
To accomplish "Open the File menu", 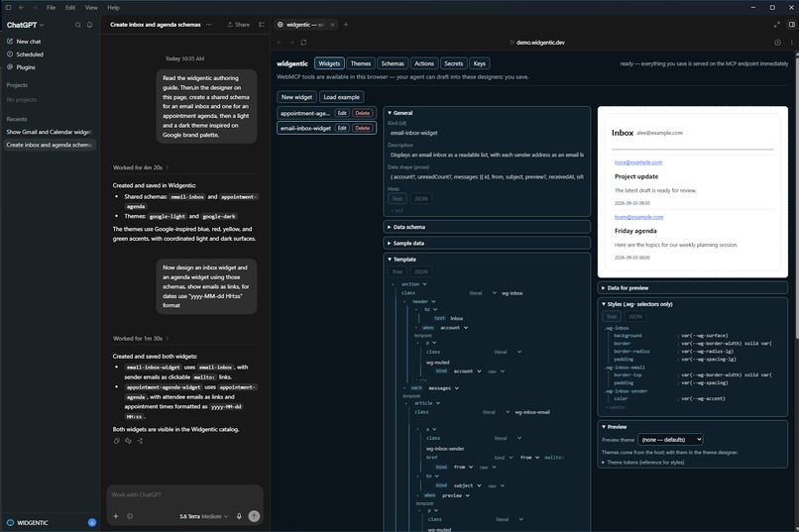I will click(x=51, y=8).
